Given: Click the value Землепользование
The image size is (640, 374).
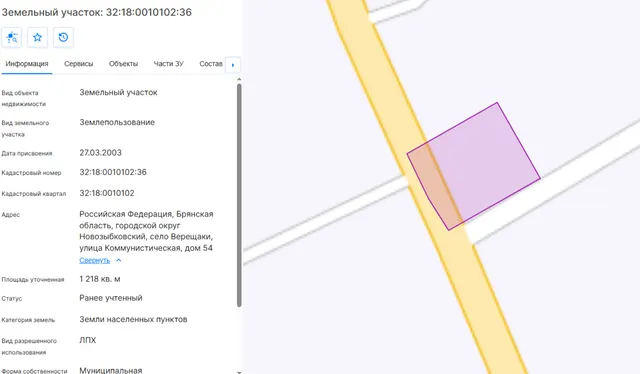Looking at the screenshot, I should [x=117, y=122].
